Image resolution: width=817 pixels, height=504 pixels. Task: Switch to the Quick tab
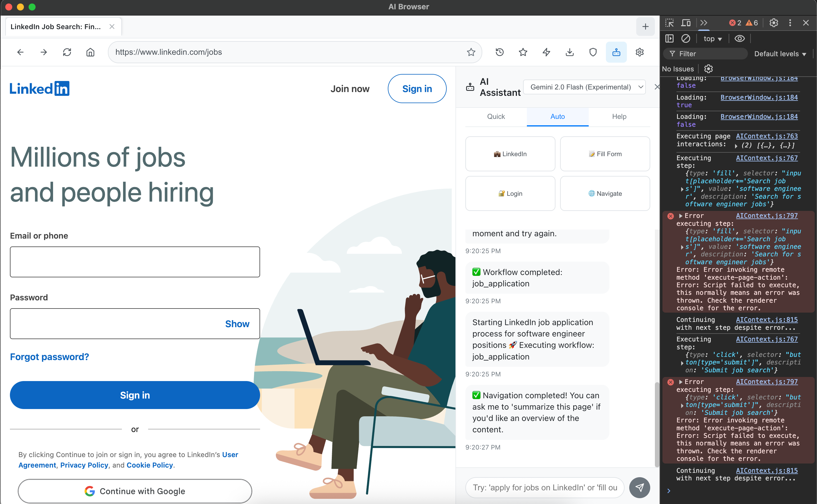[x=496, y=116]
